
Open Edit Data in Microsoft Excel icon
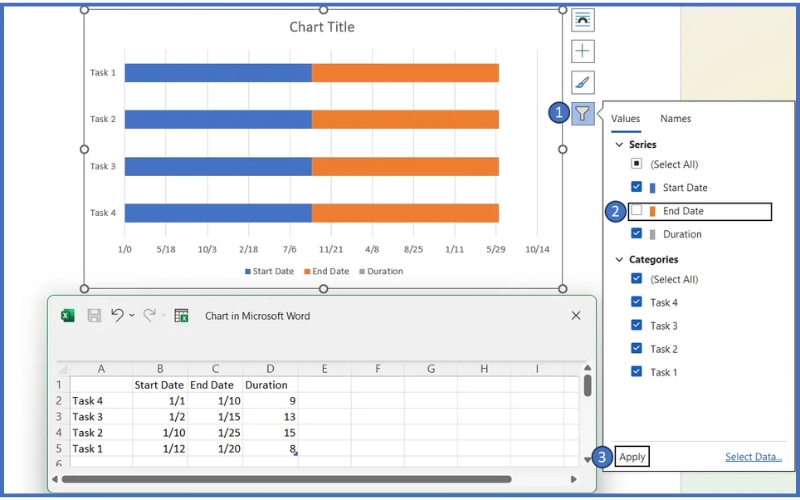click(x=181, y=316)
